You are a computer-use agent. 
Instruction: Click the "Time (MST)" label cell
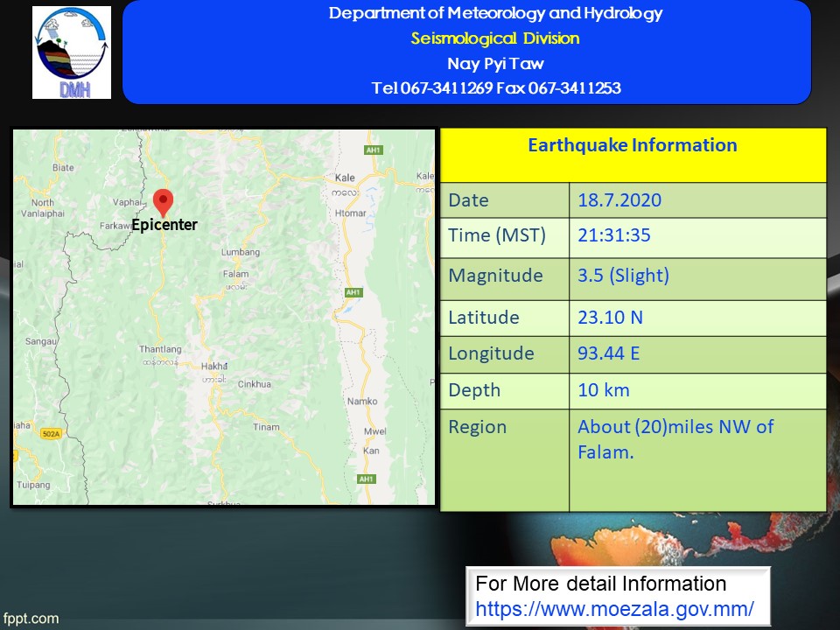click(505, 238)
